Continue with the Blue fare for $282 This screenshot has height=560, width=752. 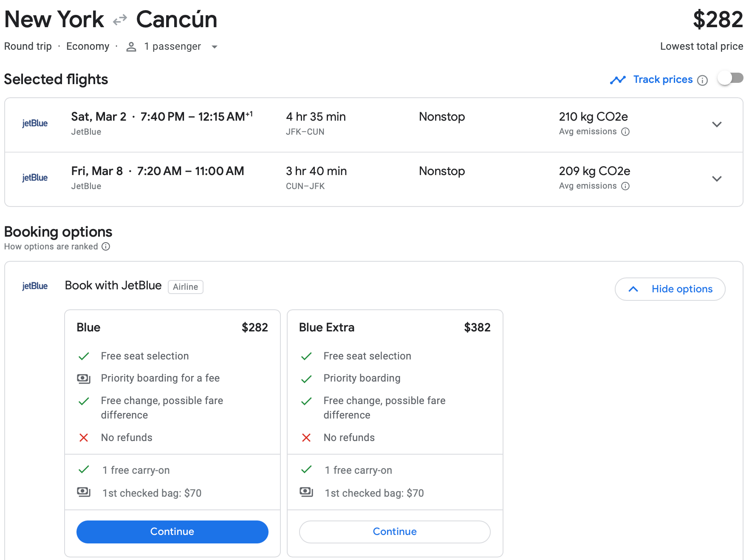(x=172, y=532)
